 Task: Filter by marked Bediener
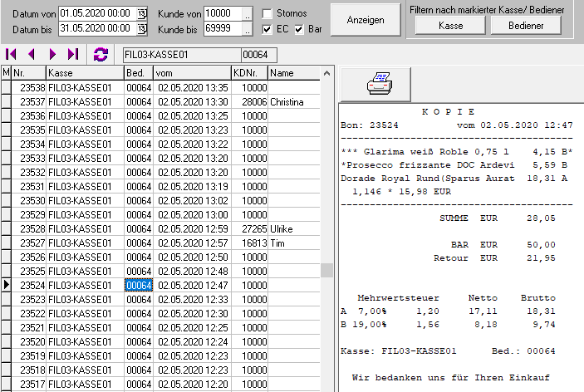click(x=526, y=26)
